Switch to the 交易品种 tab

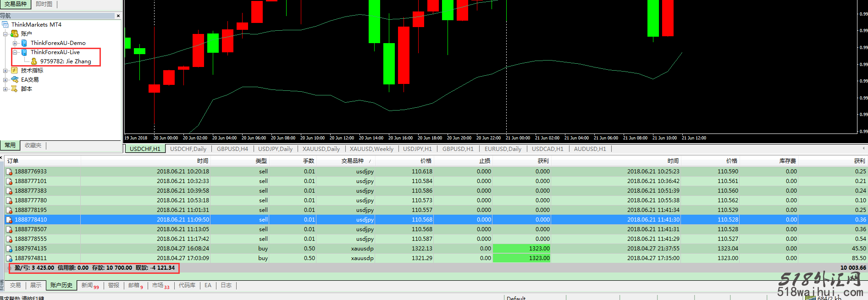pyautogui.click(x=16, y=4)
